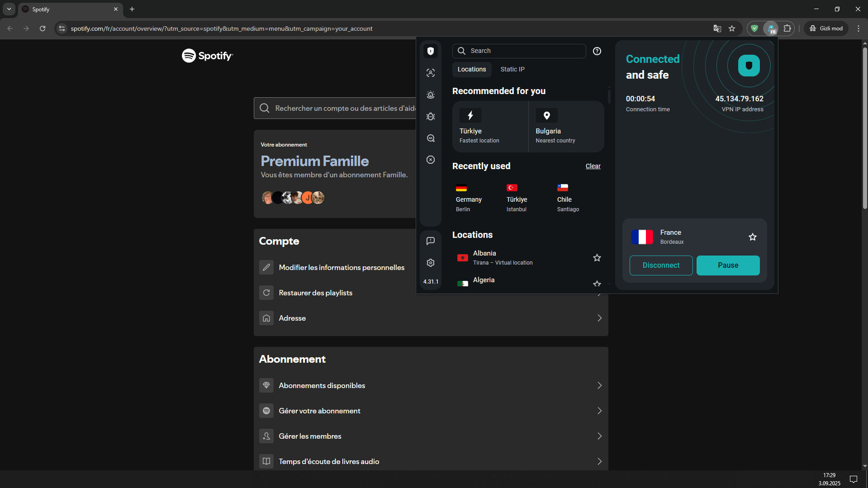Click the Disconnect button
Viewport: 868px width, 488px height.
[661, 265]
